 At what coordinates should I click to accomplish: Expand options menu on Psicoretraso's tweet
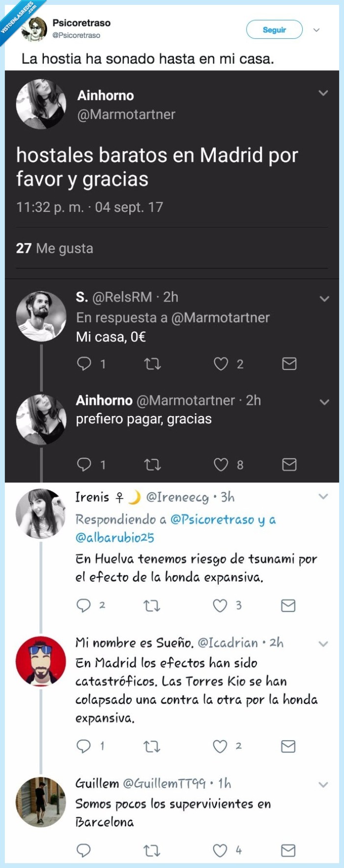tap(317, 30)
